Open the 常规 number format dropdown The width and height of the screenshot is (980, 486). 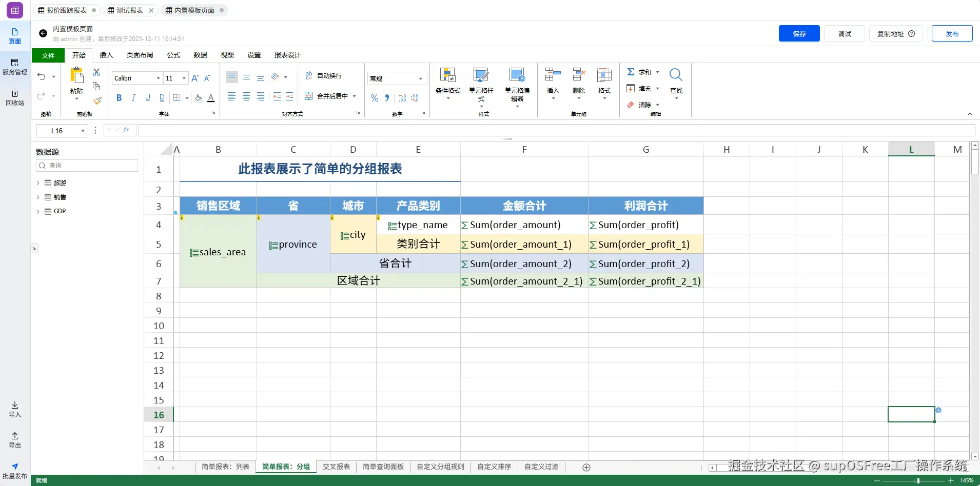[x=420, y=78]
